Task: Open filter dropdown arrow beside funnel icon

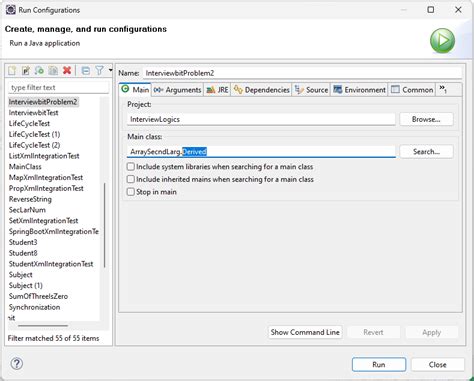Action: 110,70
